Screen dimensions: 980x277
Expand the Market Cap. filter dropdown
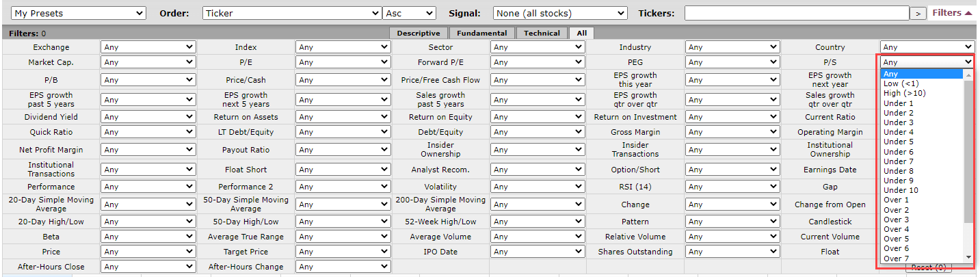tap(148, 62)
